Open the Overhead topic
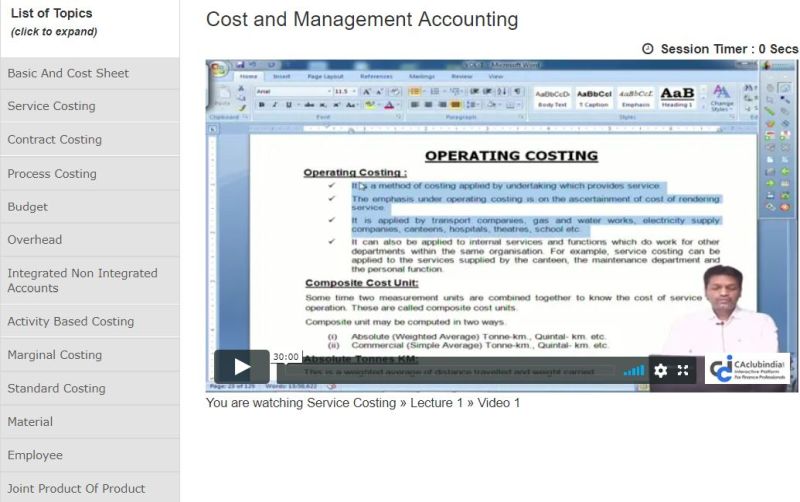The image size is (800, 502). click(x=35, y=240)
